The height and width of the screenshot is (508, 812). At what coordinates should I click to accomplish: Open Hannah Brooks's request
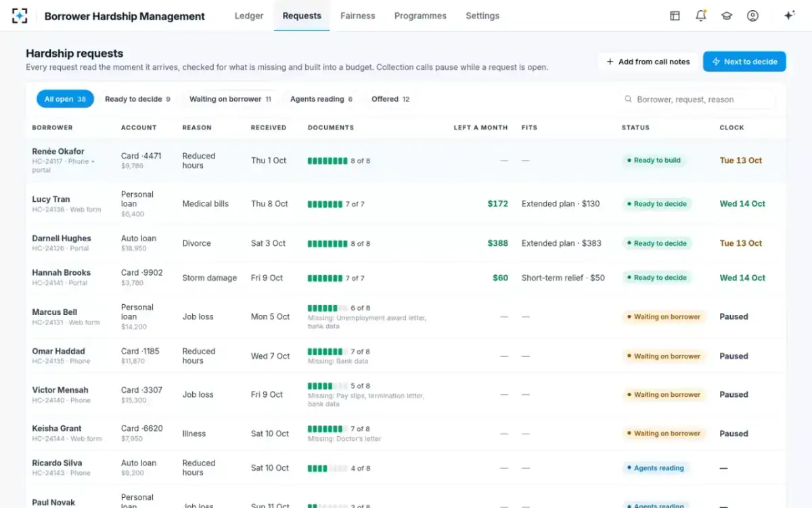click(x=406, y=278)
